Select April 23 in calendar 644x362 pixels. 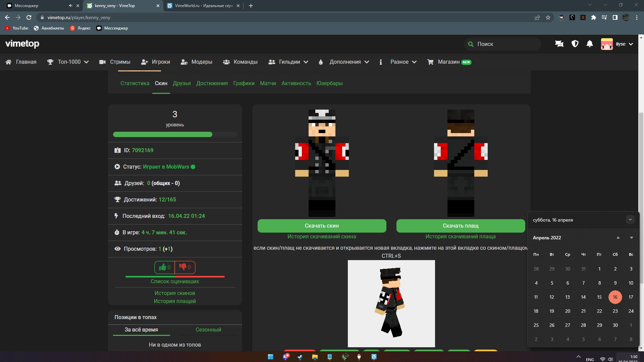point(615,311)
